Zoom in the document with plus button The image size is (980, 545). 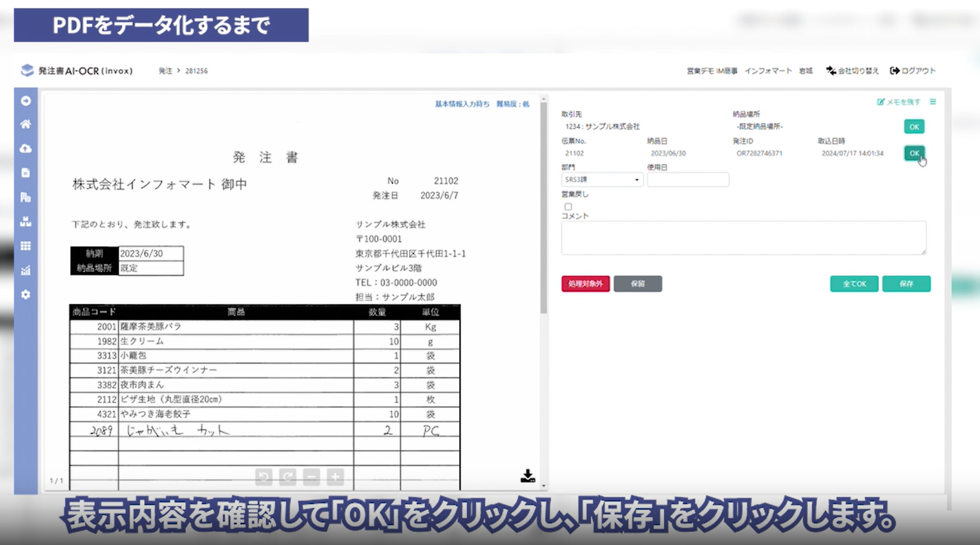tap(335, 477)
